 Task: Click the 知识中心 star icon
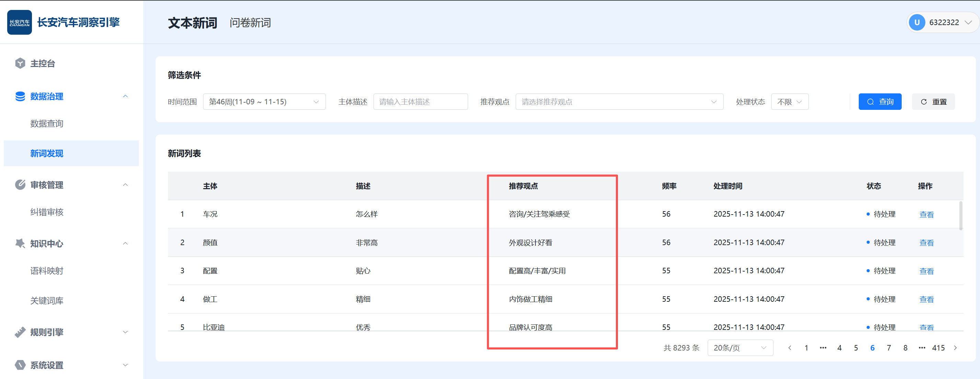click(20, 243)
